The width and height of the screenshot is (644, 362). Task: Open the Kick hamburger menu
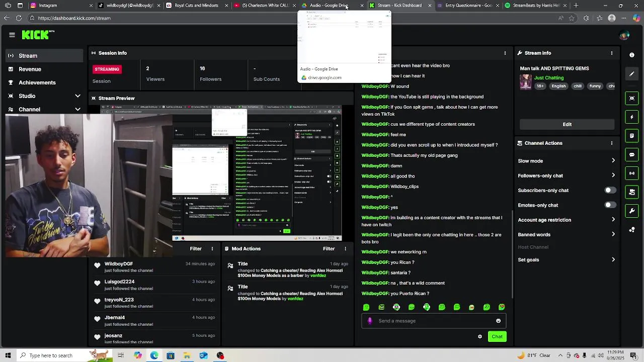[12, 35]
